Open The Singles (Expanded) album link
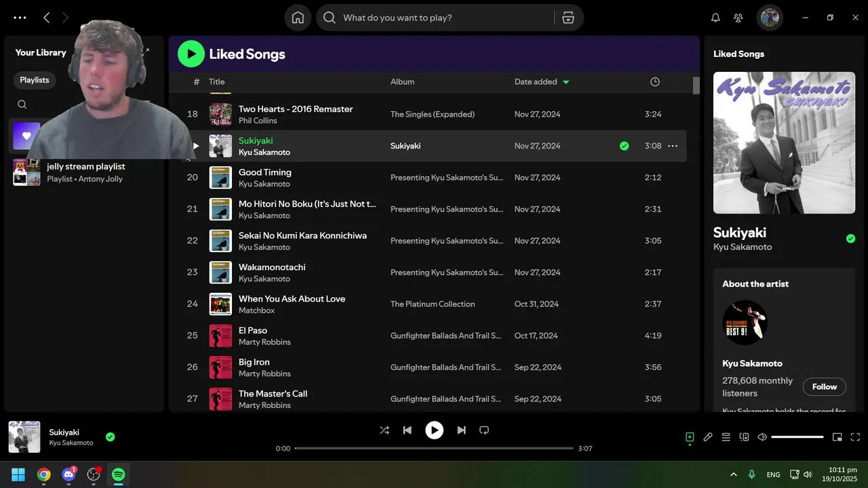 (433, 114)
